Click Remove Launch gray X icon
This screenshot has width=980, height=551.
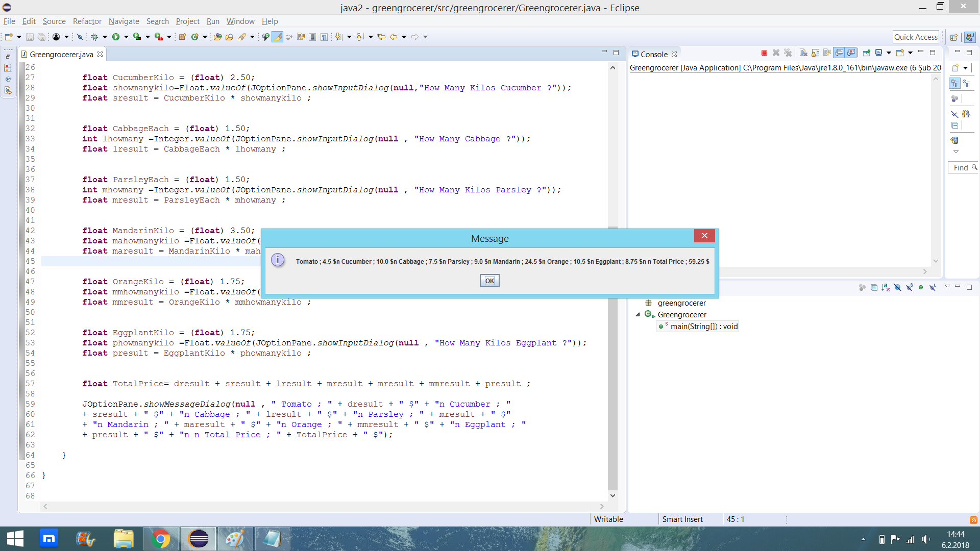776,53
